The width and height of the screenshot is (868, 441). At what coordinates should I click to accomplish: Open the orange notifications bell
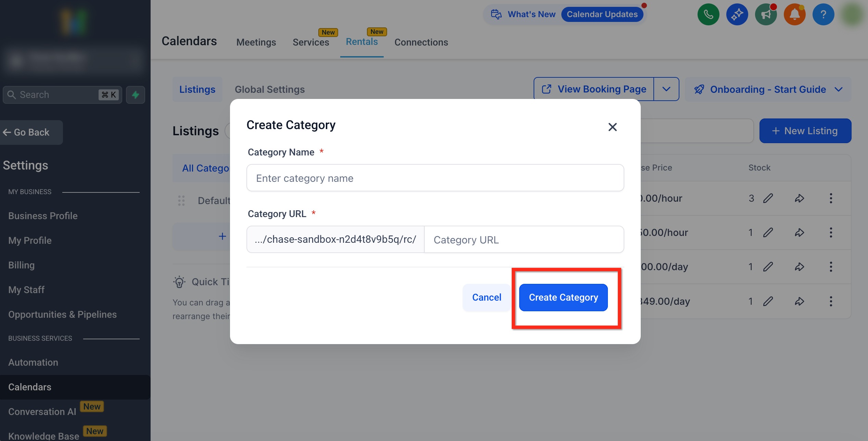coord(794,15)
